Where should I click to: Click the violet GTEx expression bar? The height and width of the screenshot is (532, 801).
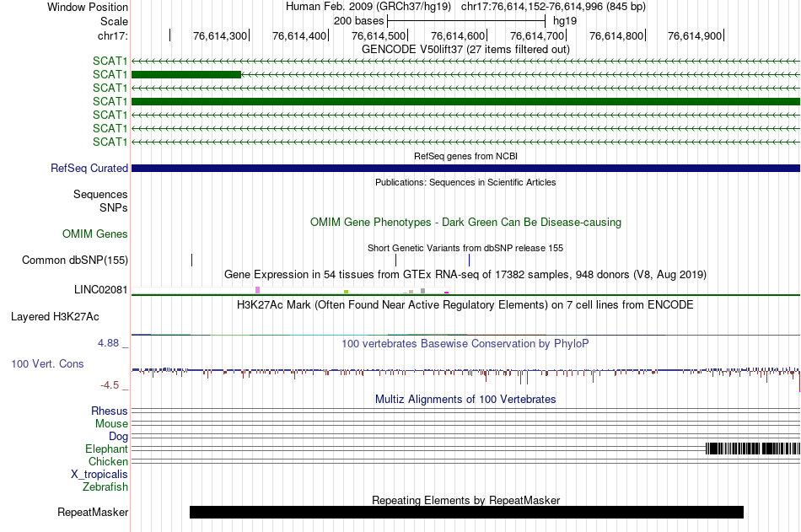pyautogui.click(x=257, y=290)
